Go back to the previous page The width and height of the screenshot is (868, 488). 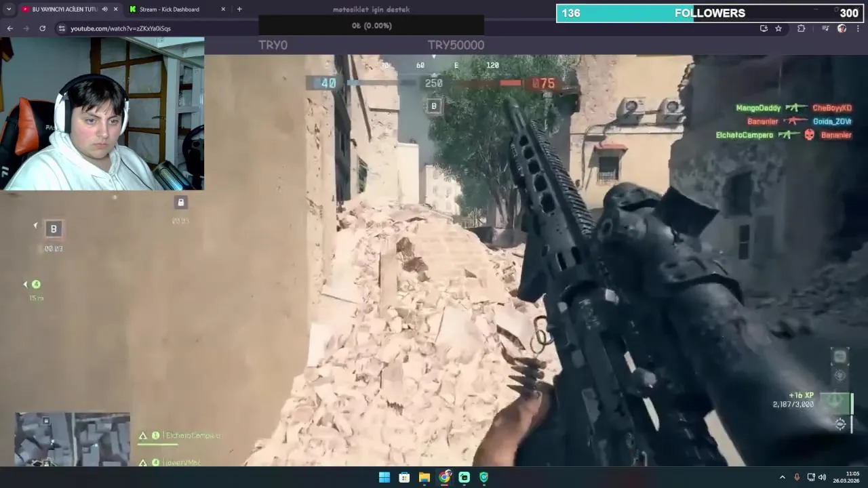[9, 28]
